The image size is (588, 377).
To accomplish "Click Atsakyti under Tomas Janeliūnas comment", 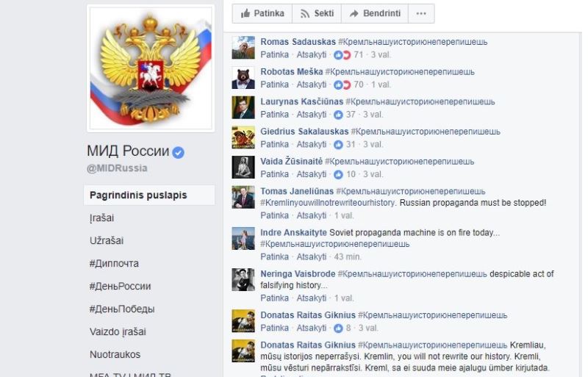I will coord(312,216).
